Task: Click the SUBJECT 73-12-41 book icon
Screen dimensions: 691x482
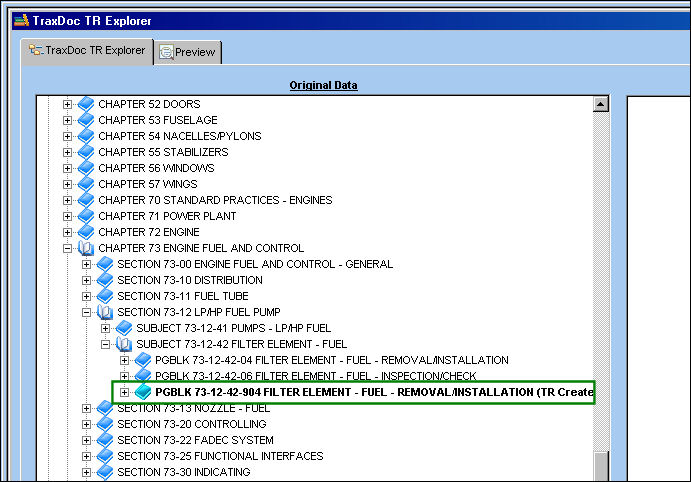Action: (124, 328)
